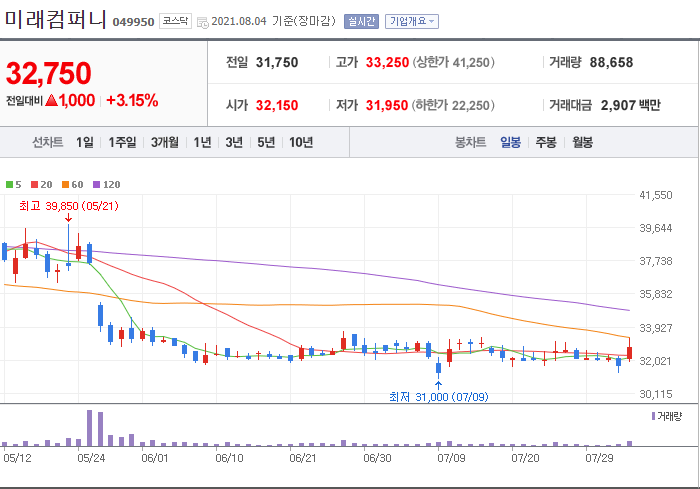The height and width of the screenshot is (489, 700).
Task: Select the 1년 line chart period
Action: [x=202, y=142]
